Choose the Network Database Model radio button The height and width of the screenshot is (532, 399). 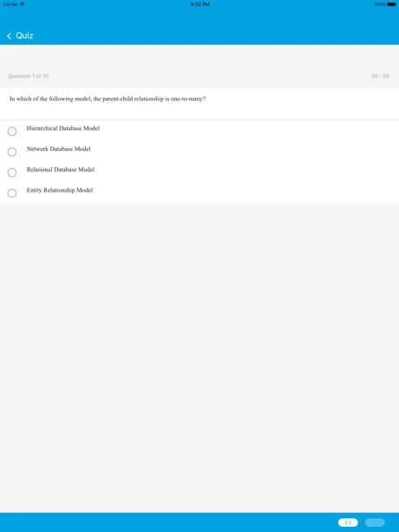click(x=12, y=152)
